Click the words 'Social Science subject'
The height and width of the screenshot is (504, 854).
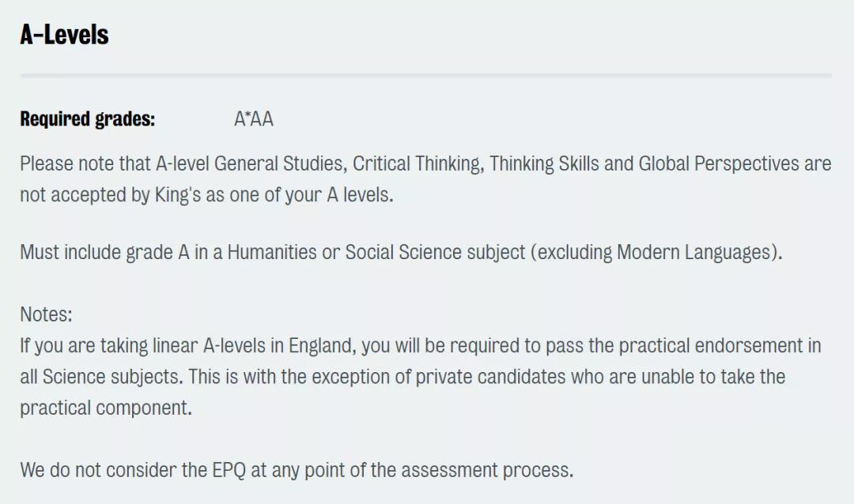pos(435,253)
